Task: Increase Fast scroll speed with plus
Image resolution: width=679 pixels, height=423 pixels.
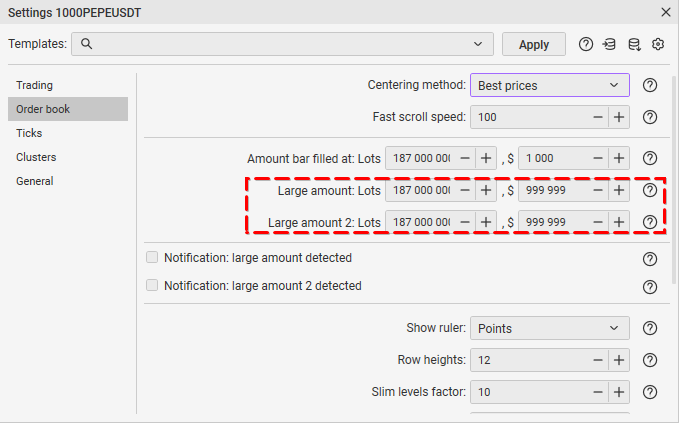Action: tap(619, 117)
